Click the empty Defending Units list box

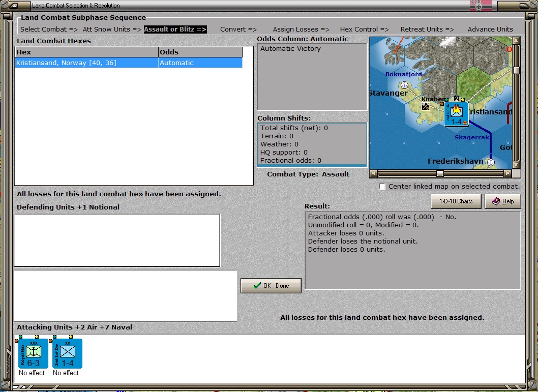tap(117, 240)
